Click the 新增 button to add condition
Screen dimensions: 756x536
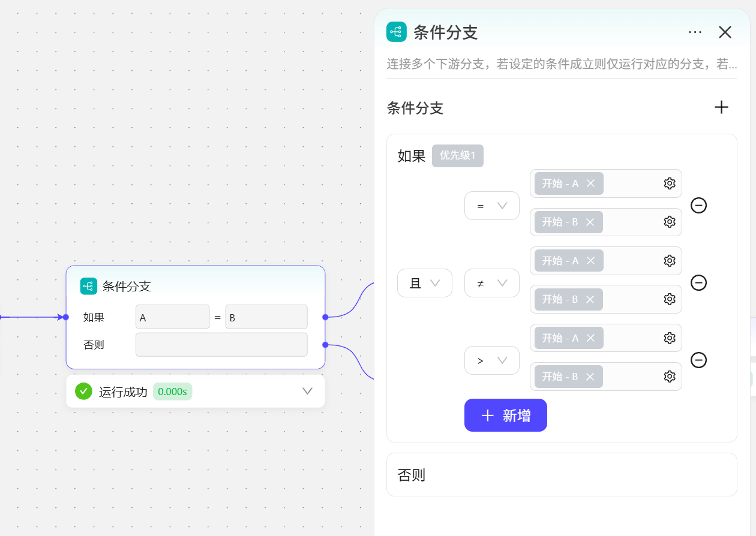505,415
